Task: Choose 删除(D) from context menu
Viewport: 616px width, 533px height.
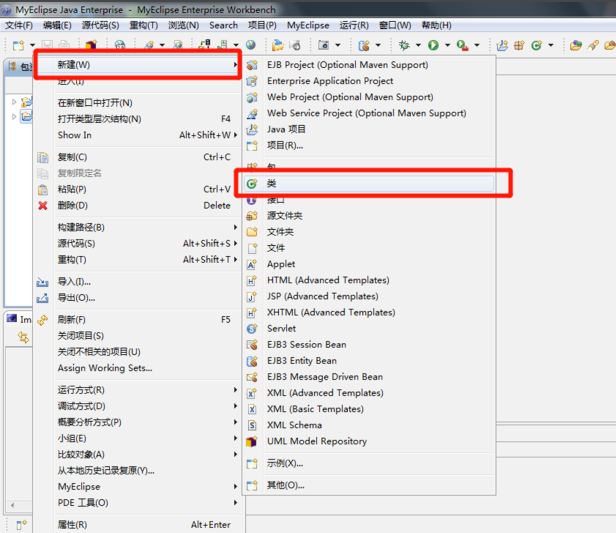Action: (138, 205)
